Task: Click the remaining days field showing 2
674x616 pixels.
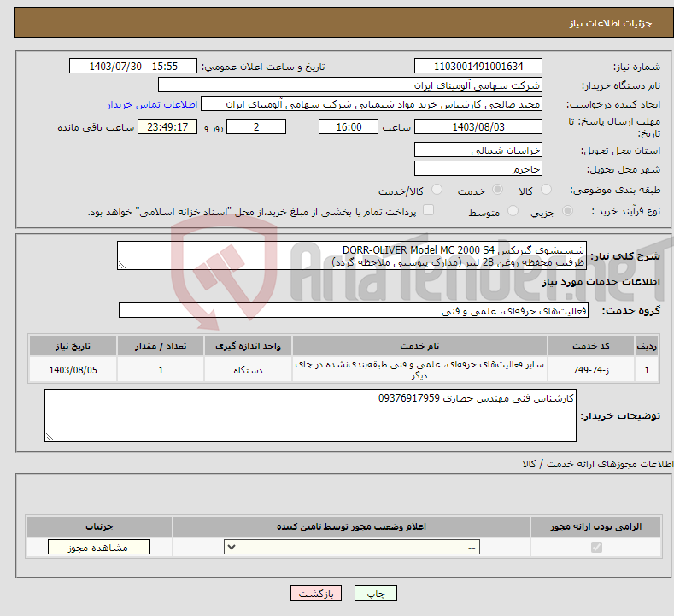Action: (256, 126)
